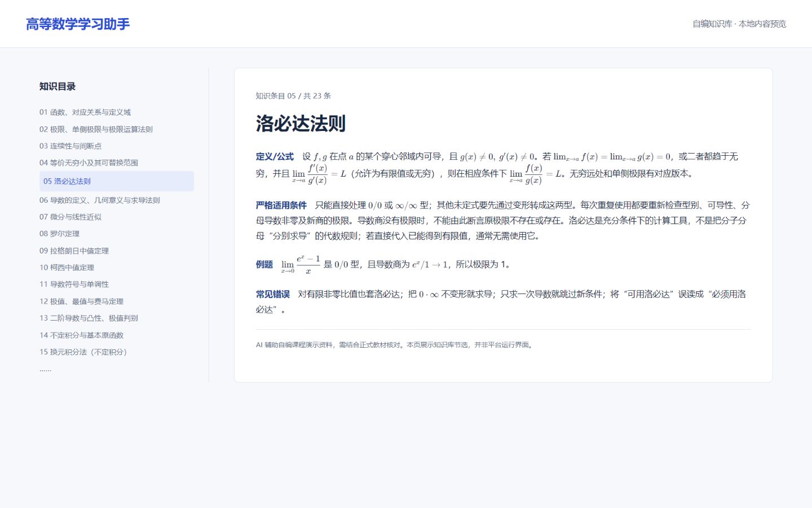Click the 知识条目 05 / 共 23 条 counter

pyautogui.click(x=293, y=96)
